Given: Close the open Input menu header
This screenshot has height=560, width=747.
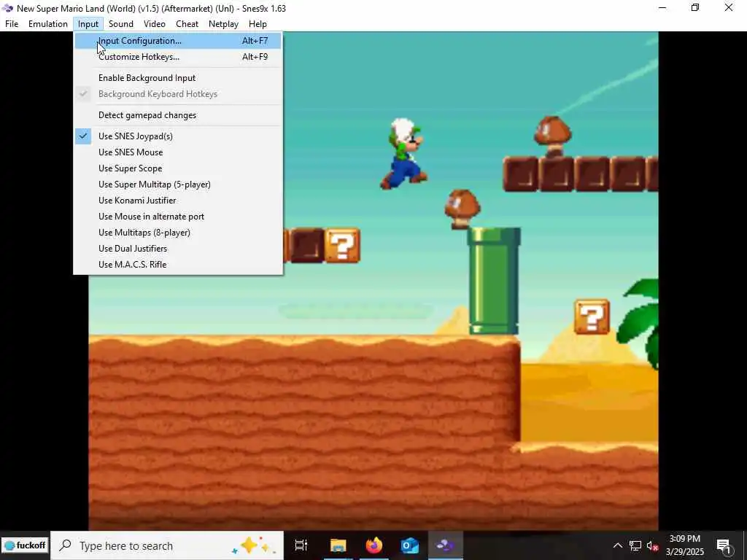Looking at the screenshot, I should [88, 24].
